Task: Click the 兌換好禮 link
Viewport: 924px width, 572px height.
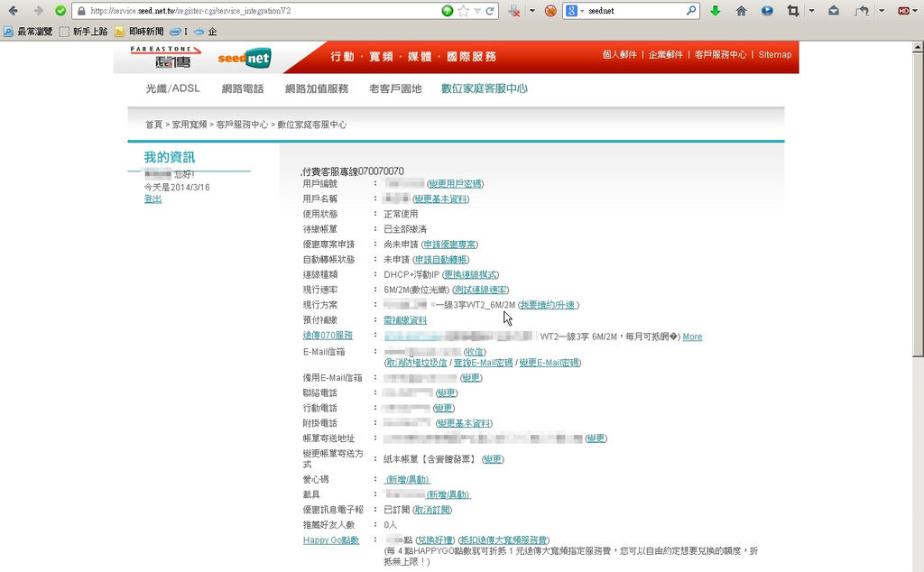Action: tap(436, 540)
